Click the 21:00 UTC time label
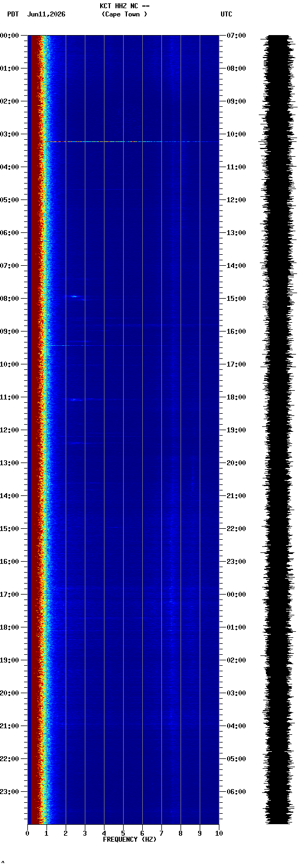302x868 pixels. pos(236,496)
